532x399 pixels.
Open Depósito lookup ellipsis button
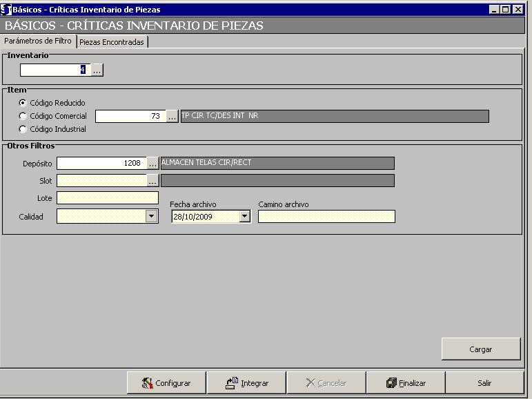point(152,164)
